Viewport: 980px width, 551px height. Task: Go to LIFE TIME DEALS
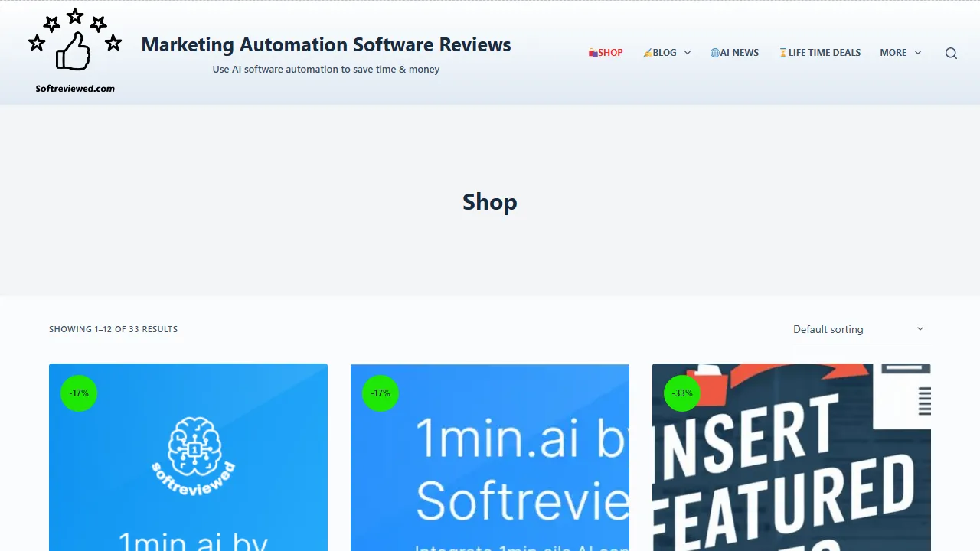pyautogui.click(x=825, y=53)
